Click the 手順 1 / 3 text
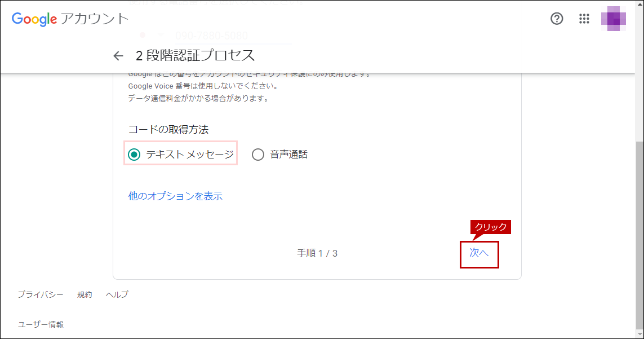644x339 pixels. [x=317, y=253]
